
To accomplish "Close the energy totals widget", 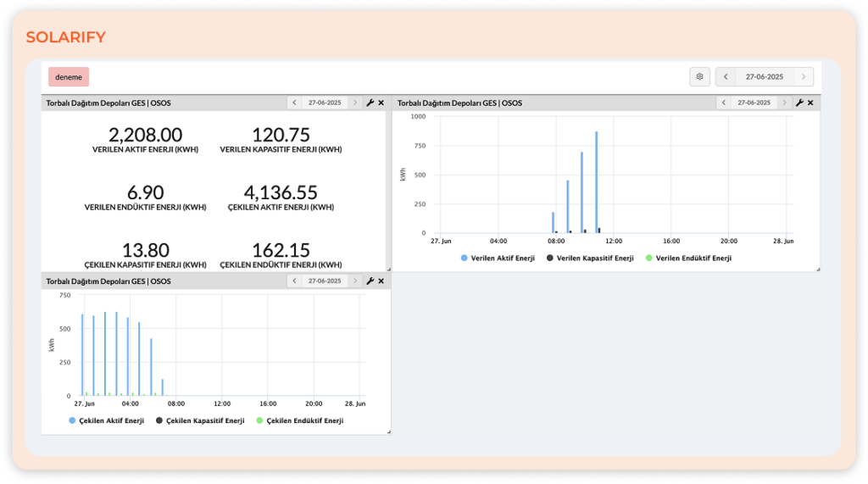I will [381, 103].
